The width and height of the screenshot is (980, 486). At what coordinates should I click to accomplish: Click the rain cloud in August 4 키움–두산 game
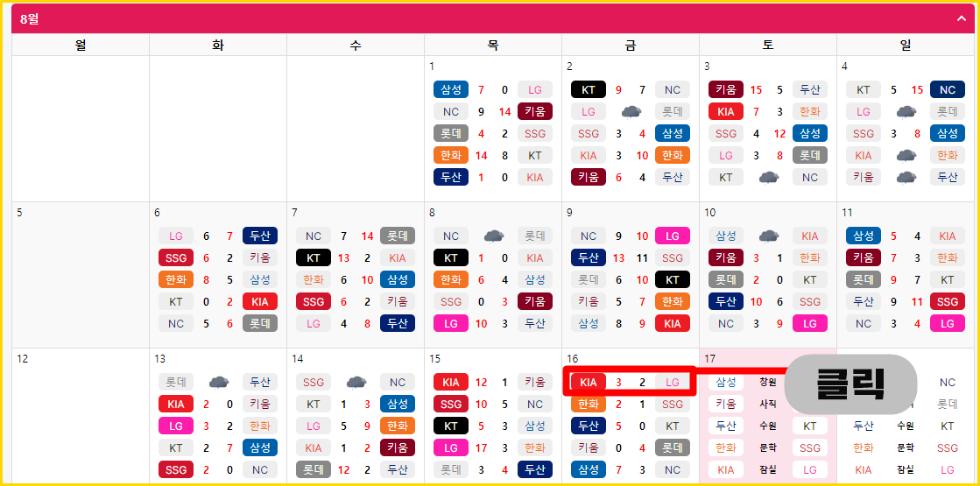click(905, 178)
